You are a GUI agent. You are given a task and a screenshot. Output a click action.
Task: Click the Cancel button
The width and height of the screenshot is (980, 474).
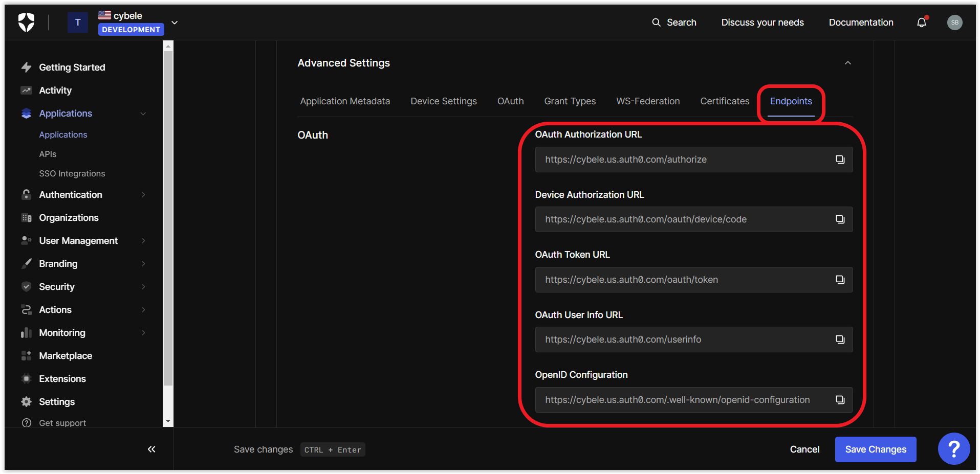click(804, 449)
